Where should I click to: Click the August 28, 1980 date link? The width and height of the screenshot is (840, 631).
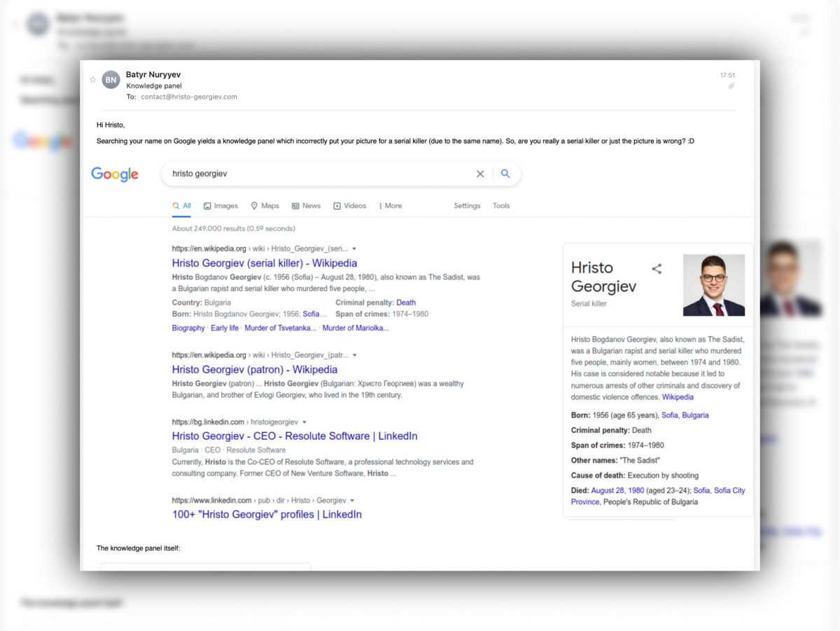coord(616,491)
